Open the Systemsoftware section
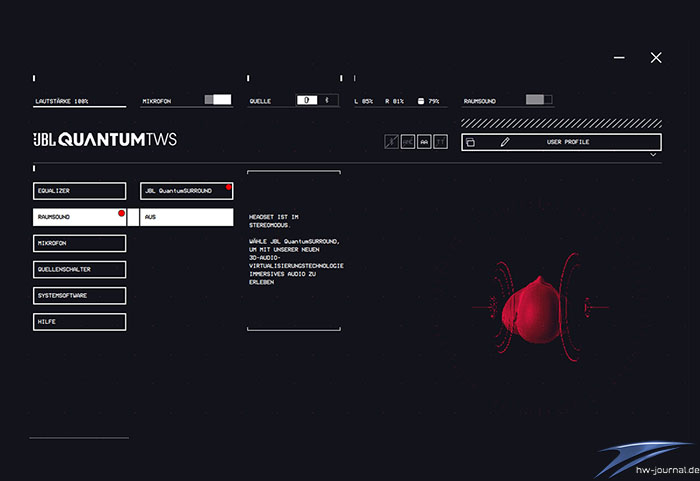This screenshot has height=481, width=700. tap(79, 296)
